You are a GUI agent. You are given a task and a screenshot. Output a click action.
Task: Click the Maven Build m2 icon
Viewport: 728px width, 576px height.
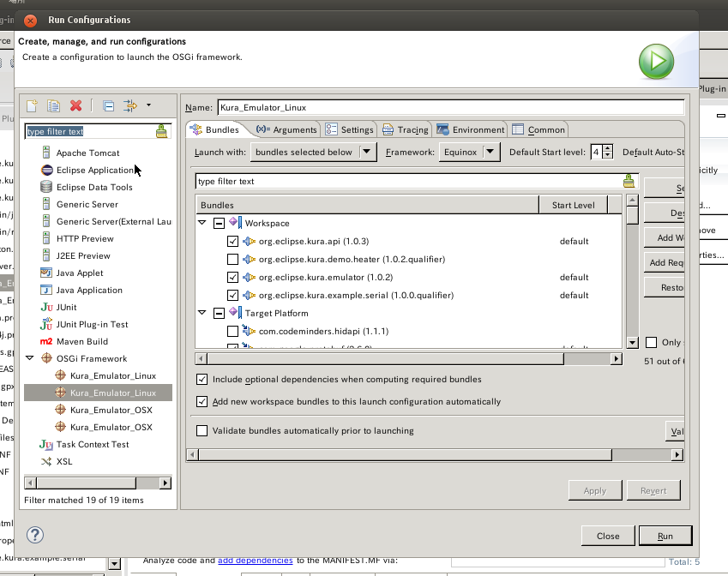coord(46,342)
